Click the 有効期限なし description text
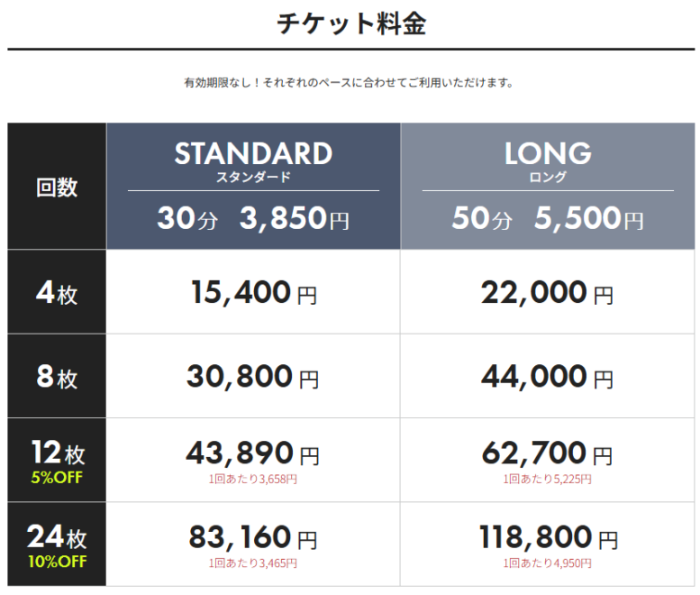Viewport: 700px width, 595px height. click(349, 83)
